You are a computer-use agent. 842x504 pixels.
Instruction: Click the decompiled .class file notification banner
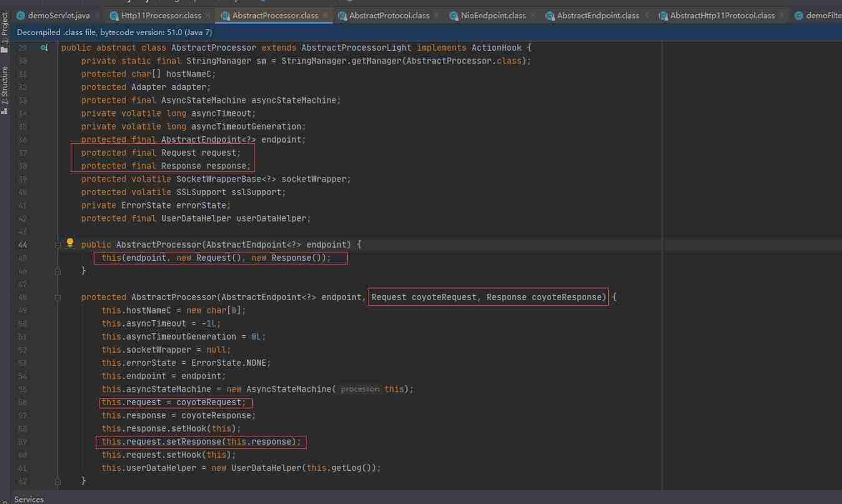[x=427, y=32]
